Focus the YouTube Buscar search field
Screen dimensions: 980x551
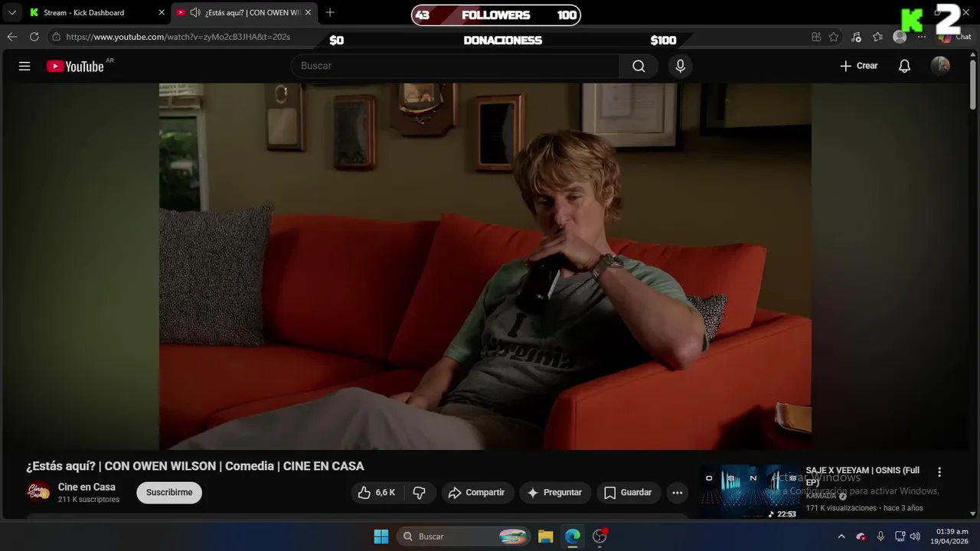click(x=456, y=66)
